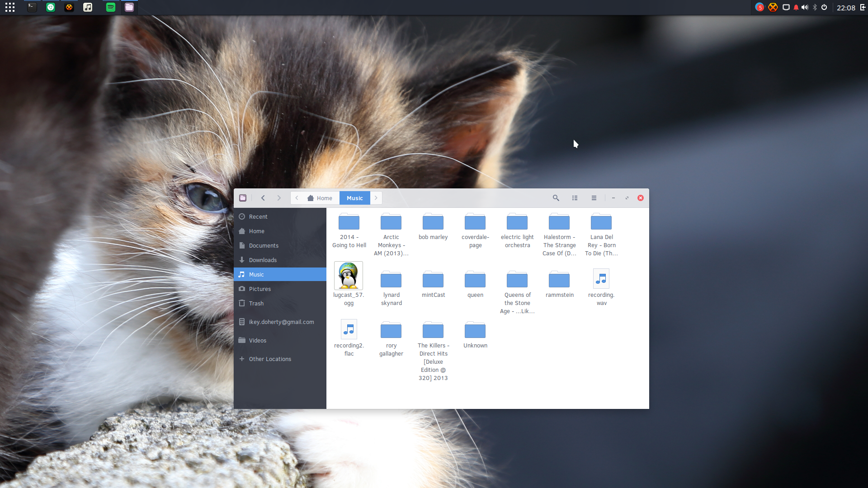Image resolution: width=868 pixels, height=488 pixels.
Task: Select the bob marley folder
Action: tap(433, 222)
